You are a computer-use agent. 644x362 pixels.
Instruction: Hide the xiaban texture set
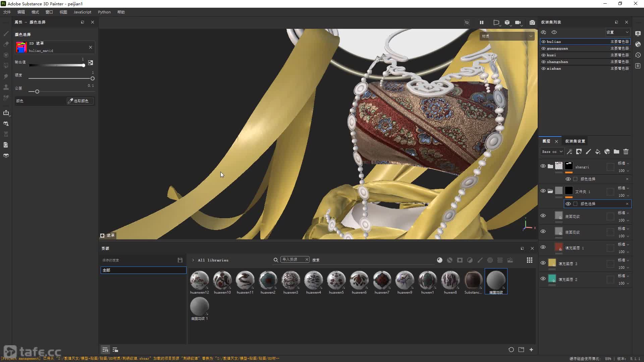point(543,68)
